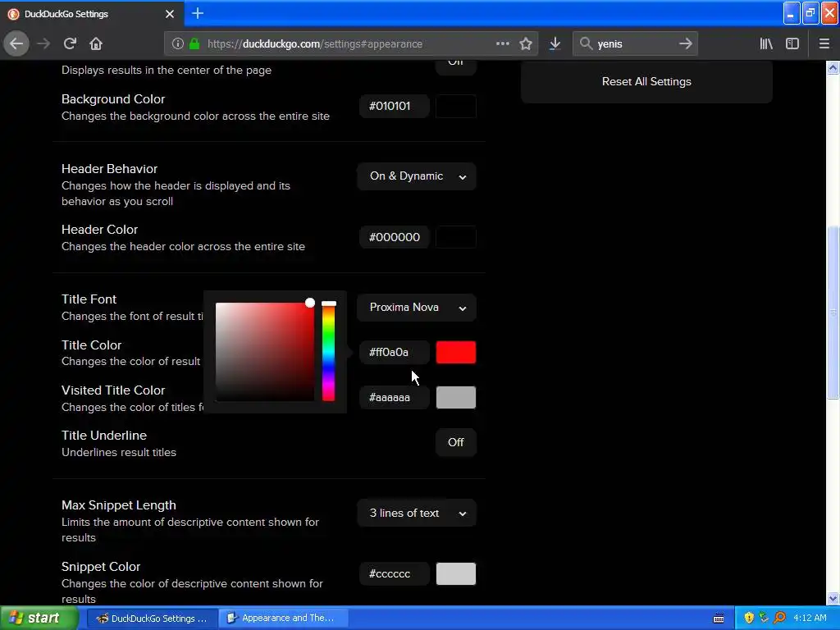Click the search magnifier icon in search box
Image resolution: width=840 pixels, height=630 pixels.
click(x=586, y=43)
